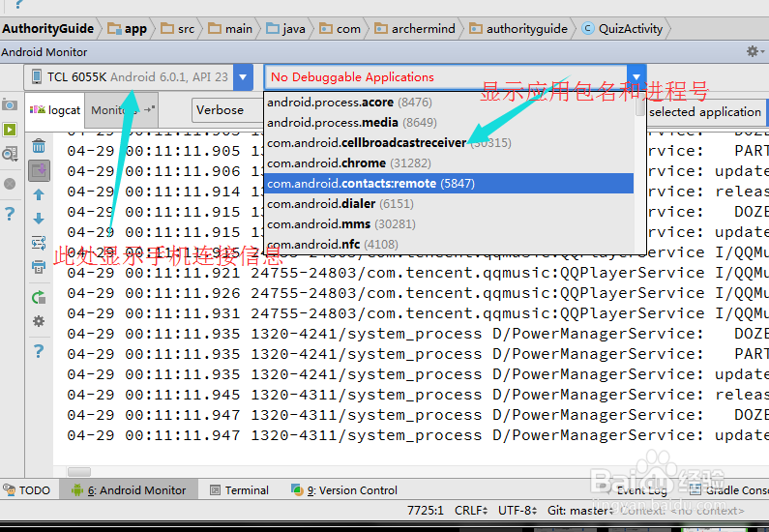Pick com.android.contacts:remote (5847) entry
769x532 pixels.
click(x=449, y=184)
